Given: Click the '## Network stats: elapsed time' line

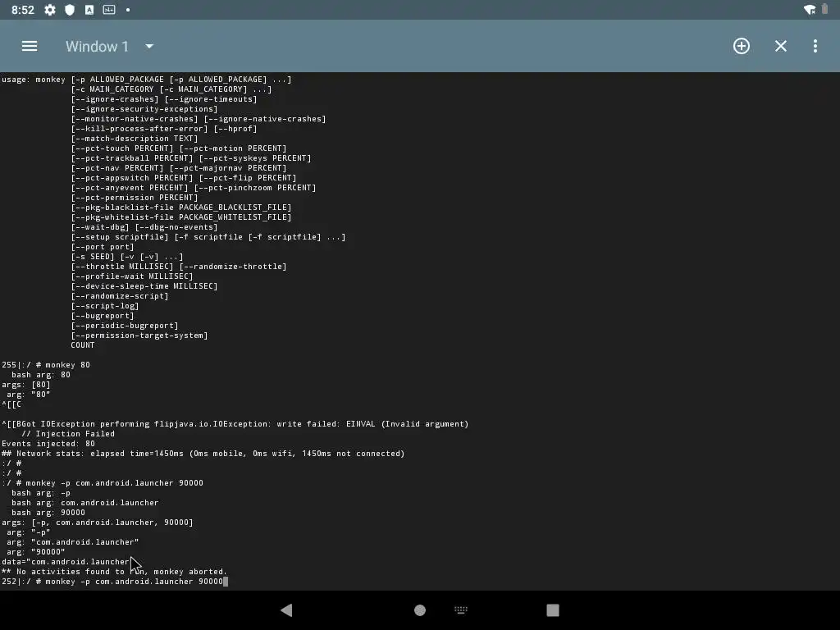Looking at the screenshot, I should 203,454.
